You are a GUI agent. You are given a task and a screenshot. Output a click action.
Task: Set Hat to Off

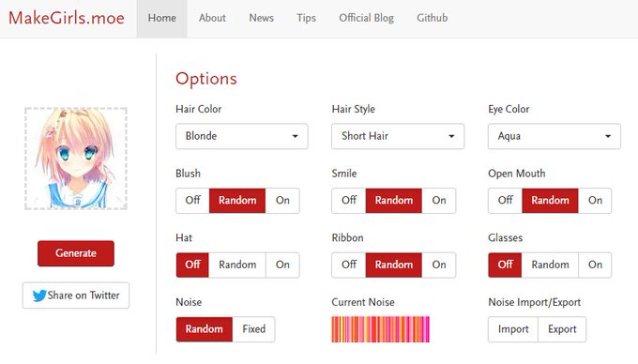192,265
